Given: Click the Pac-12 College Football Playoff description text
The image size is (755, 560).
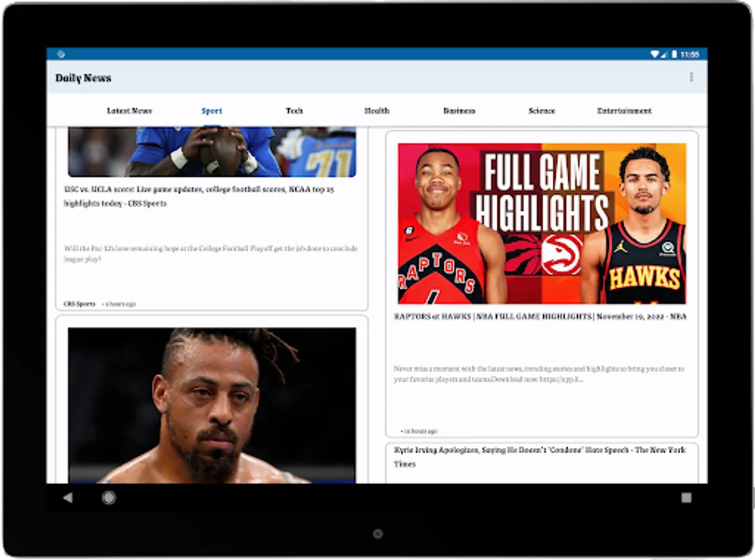Looking at the screenshot, I should (210, 254).
